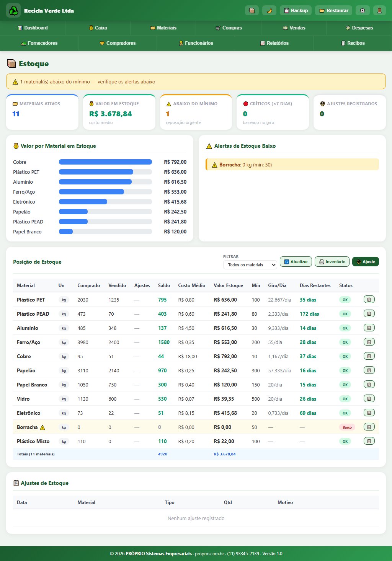
Task: Open row details icon for Plástico Misto
Action: [369, 441]
